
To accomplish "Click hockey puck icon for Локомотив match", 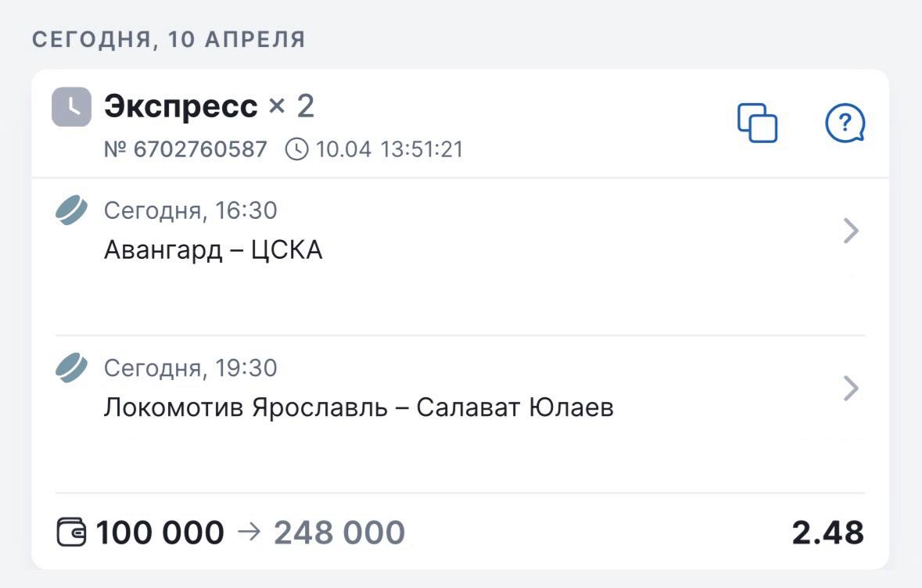I will tap(72, 367).
